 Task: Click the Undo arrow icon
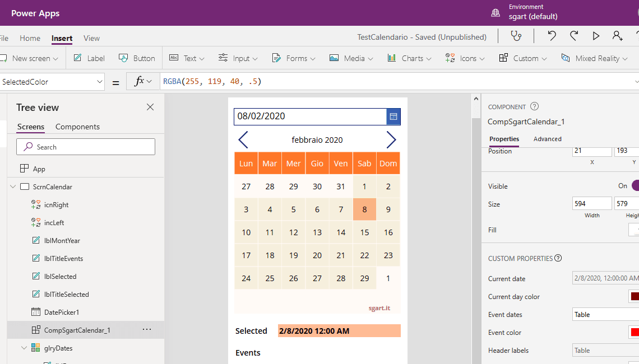(x=552, y=36)
